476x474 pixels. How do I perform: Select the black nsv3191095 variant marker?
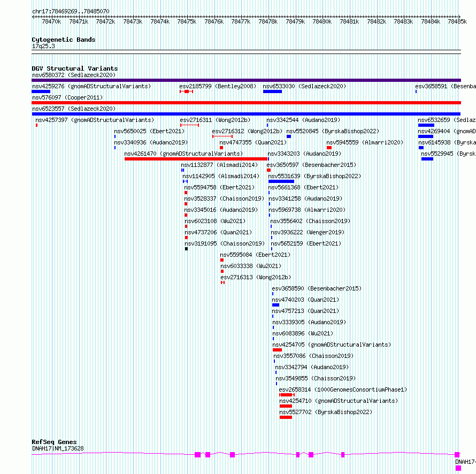point(187,249)
